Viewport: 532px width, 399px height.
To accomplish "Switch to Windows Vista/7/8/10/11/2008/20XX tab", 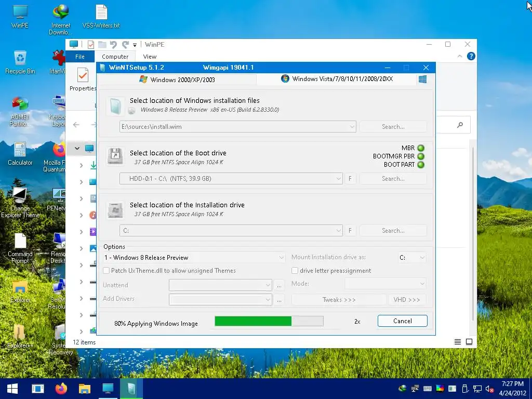I will click(x=337, y=79).
